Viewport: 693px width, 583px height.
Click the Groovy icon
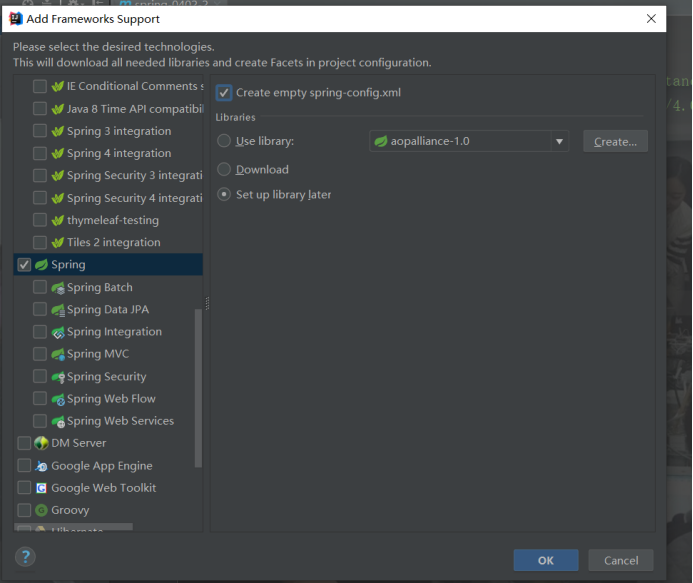click(41, 510)
